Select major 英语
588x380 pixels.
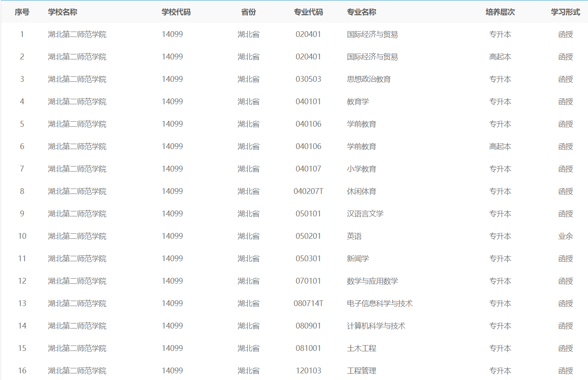tap(354, 236)
